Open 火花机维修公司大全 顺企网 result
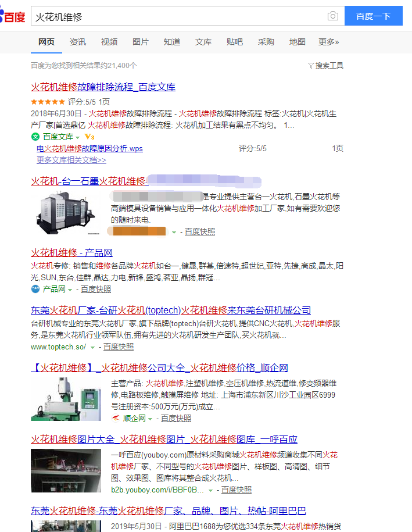 pyautogui.click(x=159, y=367)
